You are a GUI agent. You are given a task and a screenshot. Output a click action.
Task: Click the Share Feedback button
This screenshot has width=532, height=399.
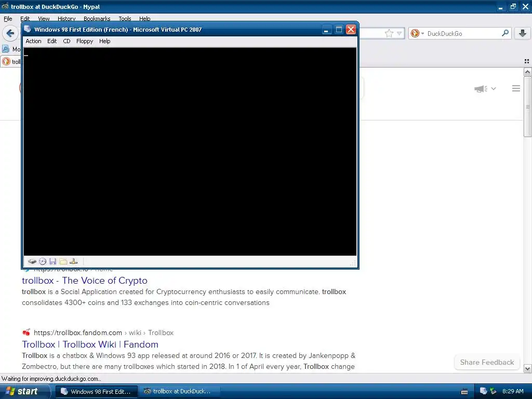click(487, 362)
